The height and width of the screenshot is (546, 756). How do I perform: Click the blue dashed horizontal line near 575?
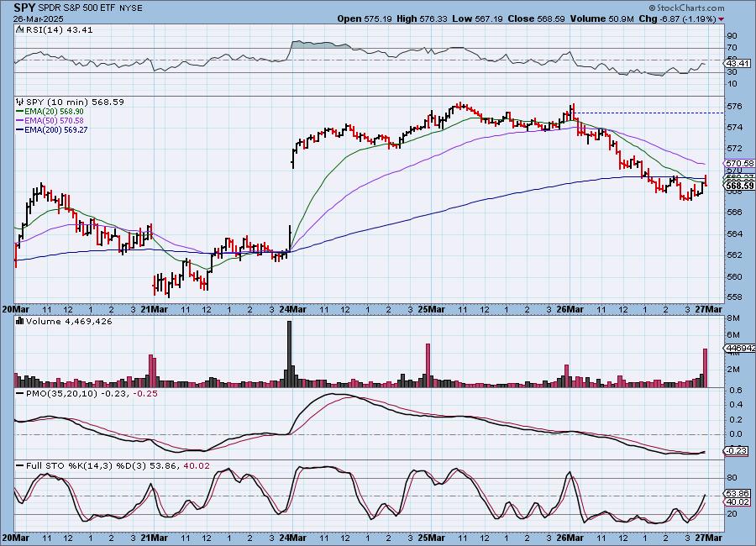[649, 113]
